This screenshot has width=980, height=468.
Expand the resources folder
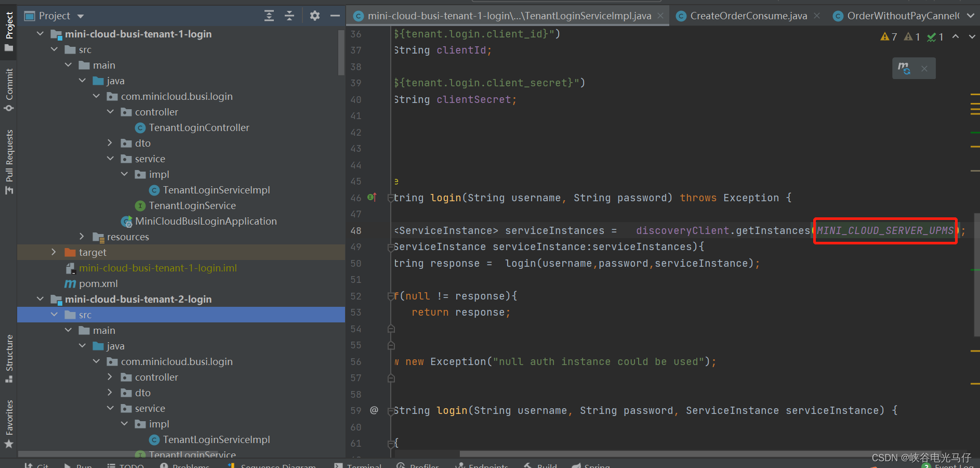point(82,237)
